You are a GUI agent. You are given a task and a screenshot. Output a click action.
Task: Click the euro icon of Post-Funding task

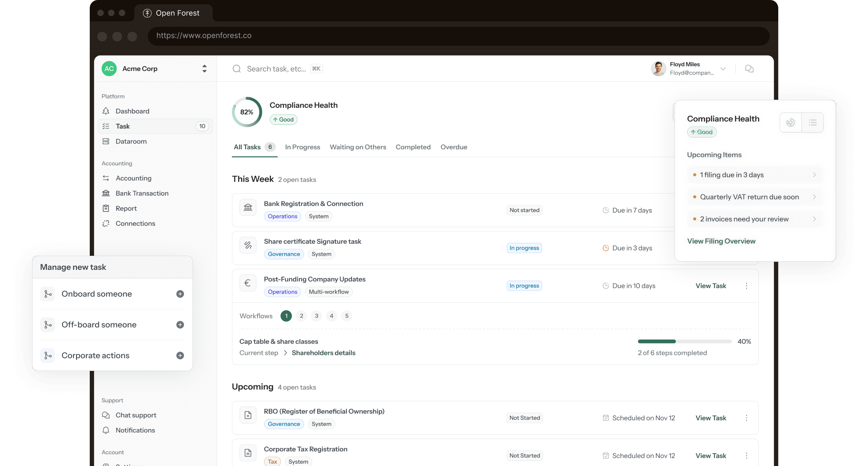(x=248, y=283)
